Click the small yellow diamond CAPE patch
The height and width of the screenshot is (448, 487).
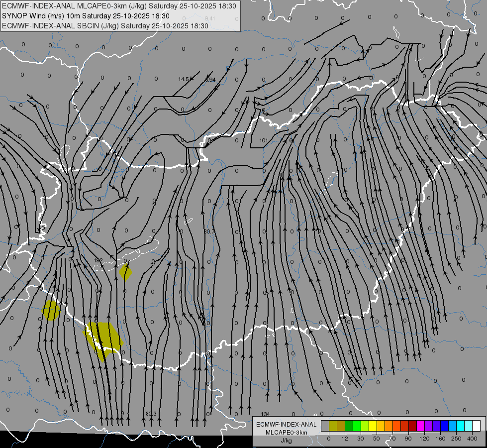click(125, 272)
